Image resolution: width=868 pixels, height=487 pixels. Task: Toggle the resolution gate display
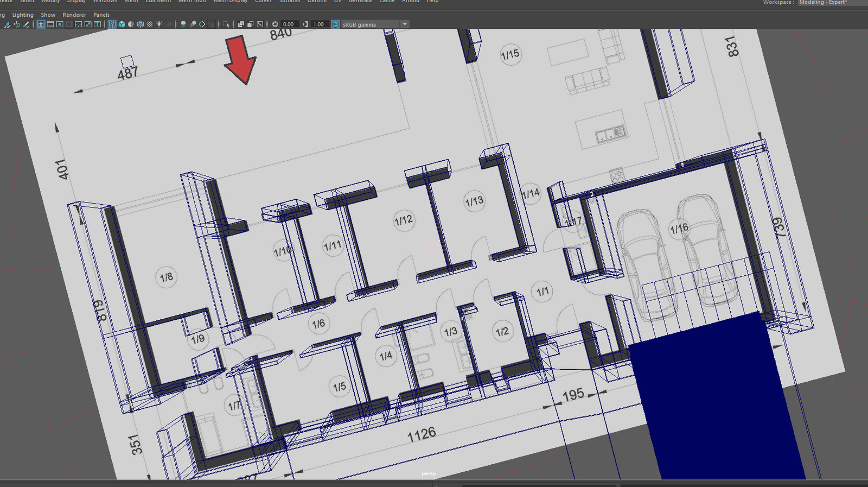coord(60,24)
